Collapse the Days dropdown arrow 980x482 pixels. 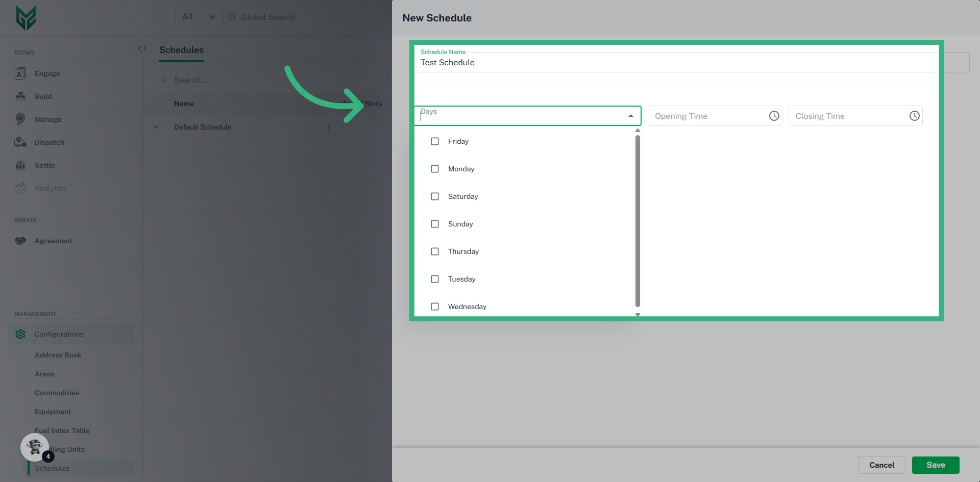click(x=631, y=116)
